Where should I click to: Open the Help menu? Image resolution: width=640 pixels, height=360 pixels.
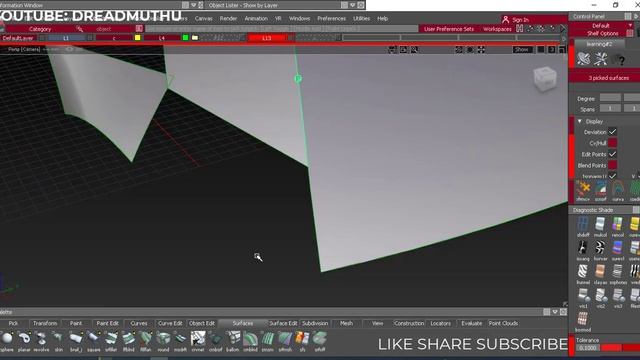tap(382, 18)
